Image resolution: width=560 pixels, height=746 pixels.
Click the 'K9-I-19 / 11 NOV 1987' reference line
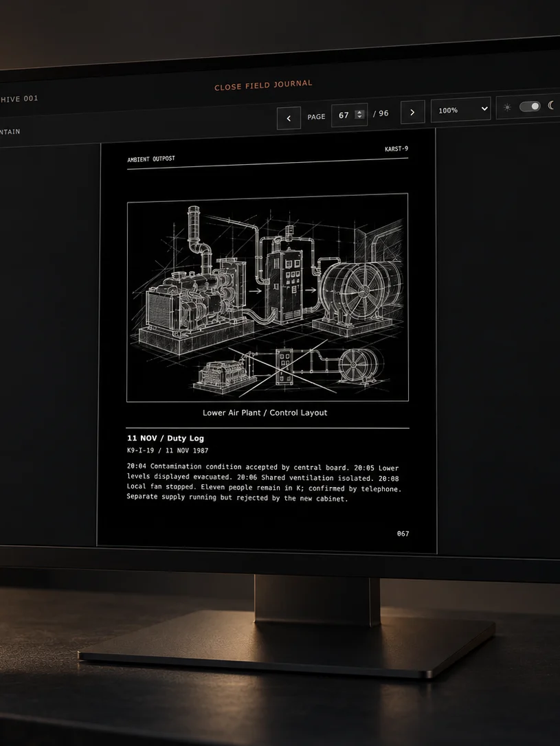[168, 450]
